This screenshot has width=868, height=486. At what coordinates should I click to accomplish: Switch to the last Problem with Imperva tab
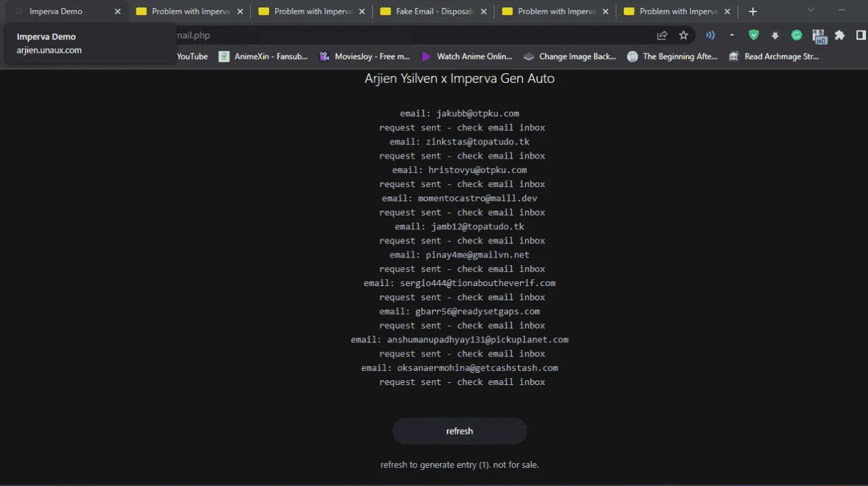click(677, 12)
